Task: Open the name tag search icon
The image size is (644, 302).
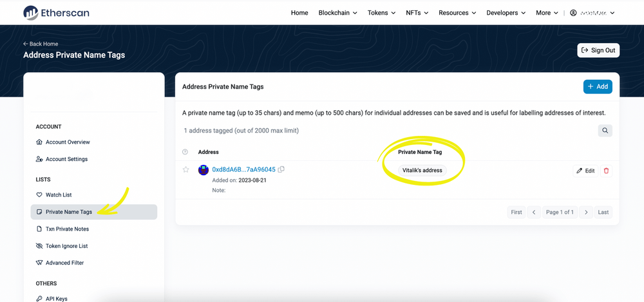Action: tap(605, 131)
